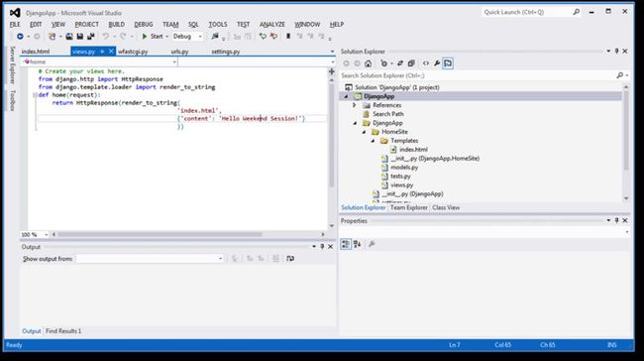Open the Show output from dropdown
This screenshot has width=644, height=361.
[220, 259]
